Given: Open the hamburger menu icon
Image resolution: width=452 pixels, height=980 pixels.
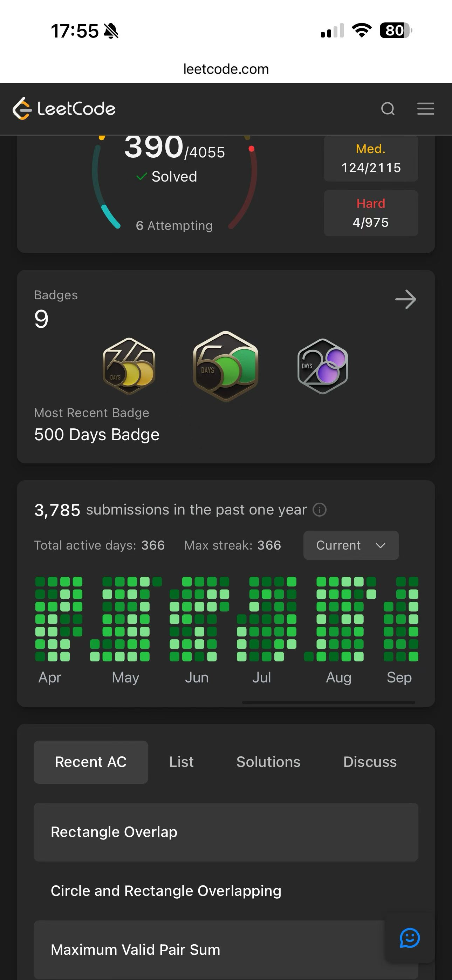Looking at the screenshot, I should [425, 109].
